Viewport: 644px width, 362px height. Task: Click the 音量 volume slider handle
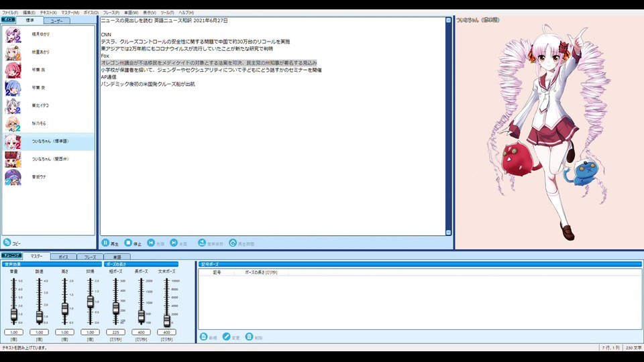coord(13,314)
